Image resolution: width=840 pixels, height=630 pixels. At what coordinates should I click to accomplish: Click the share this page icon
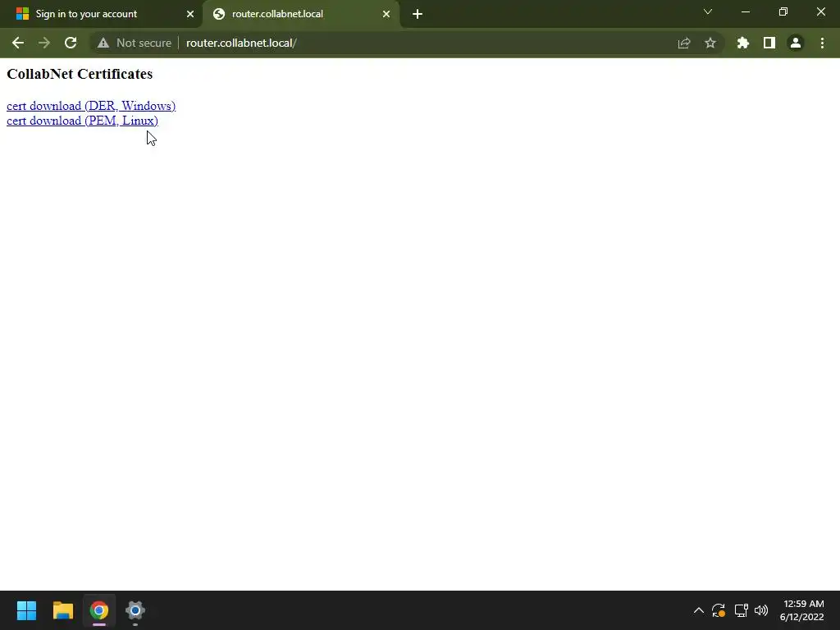pyautogui.click(x=684, y=43)
